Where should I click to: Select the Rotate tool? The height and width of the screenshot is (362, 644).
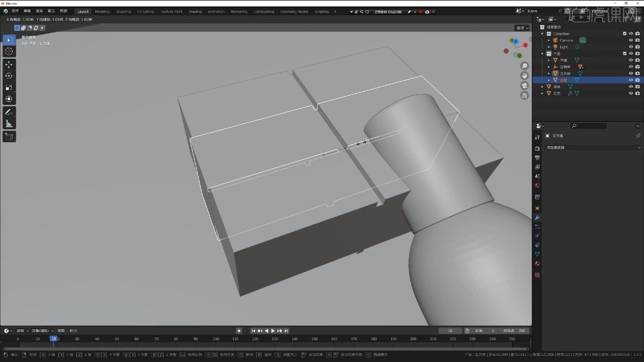9,76
